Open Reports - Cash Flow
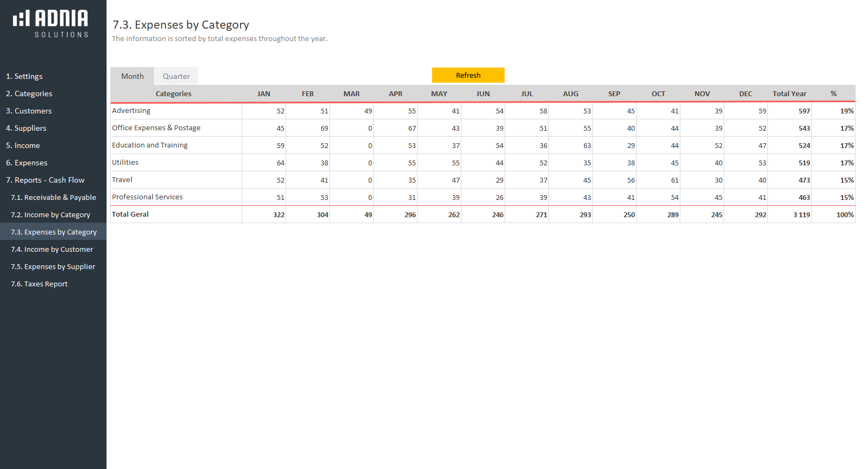This screenshot has width=868, height=469. point(45,180)
